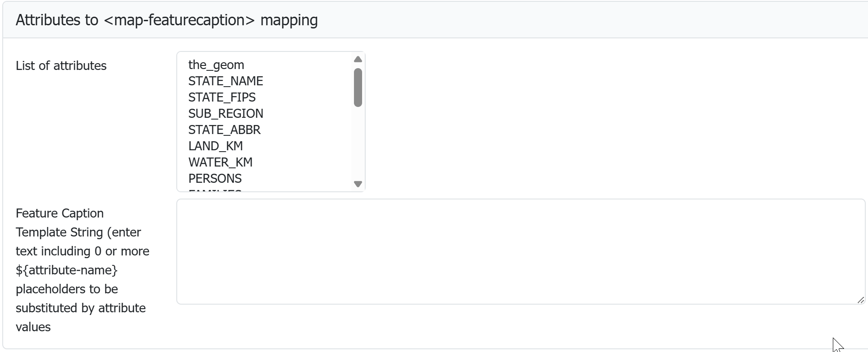Choose the WATER_KM attribute
Image resolution: width=868 pixels, height=352 pixels.
(220, 162)
